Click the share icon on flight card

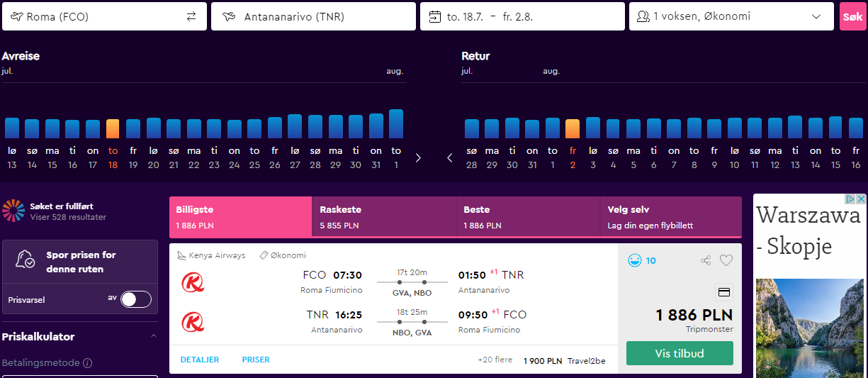click(x=705, y=260)
